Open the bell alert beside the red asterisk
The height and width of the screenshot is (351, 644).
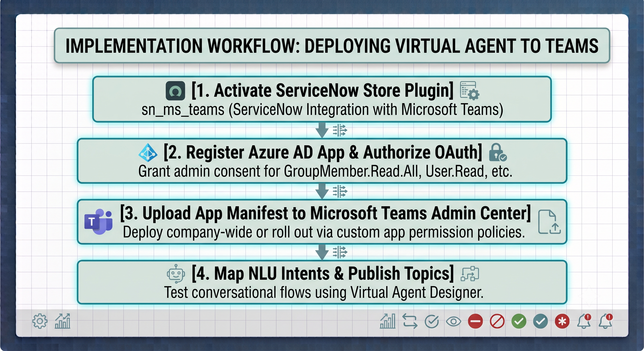coord(584,321)
